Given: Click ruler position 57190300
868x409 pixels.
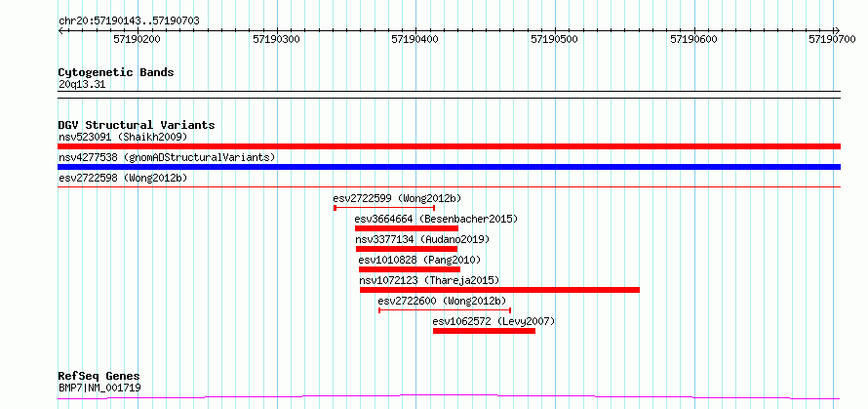Looking at the screenshot, I should tap(276, 39).
